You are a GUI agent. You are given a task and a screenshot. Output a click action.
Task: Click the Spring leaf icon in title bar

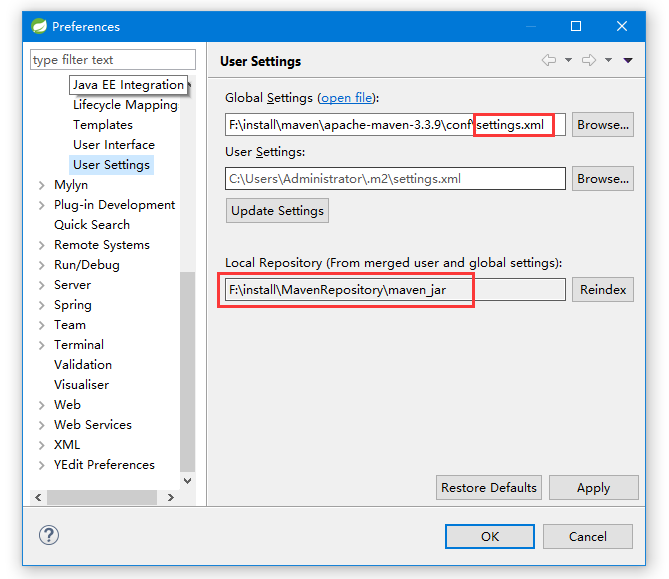click(x=39, y=26)
